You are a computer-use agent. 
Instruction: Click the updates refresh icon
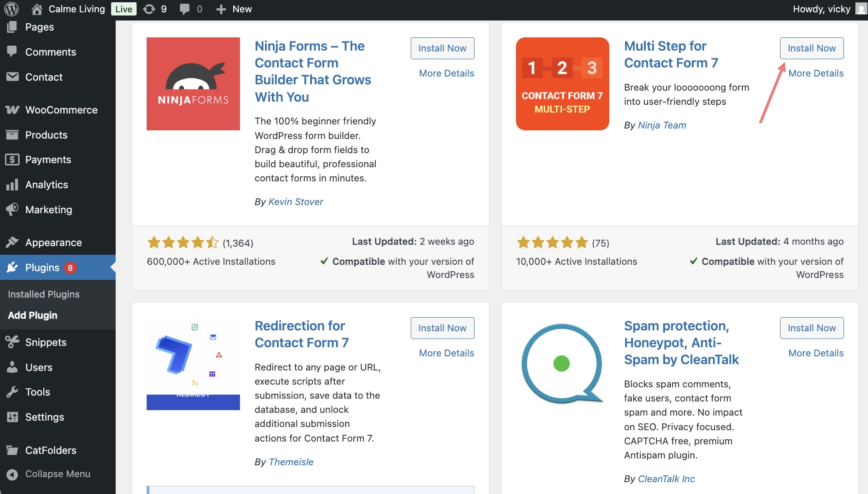(149, 9)
